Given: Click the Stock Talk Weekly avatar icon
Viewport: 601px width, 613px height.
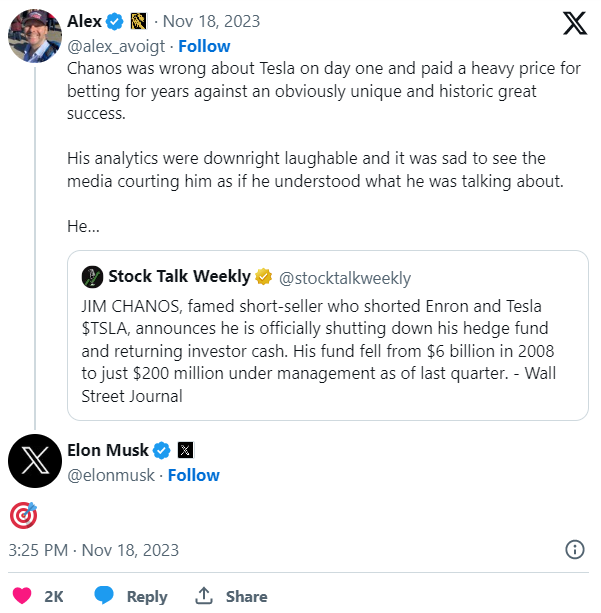Looking at the screenshot, I should [92, 277].
